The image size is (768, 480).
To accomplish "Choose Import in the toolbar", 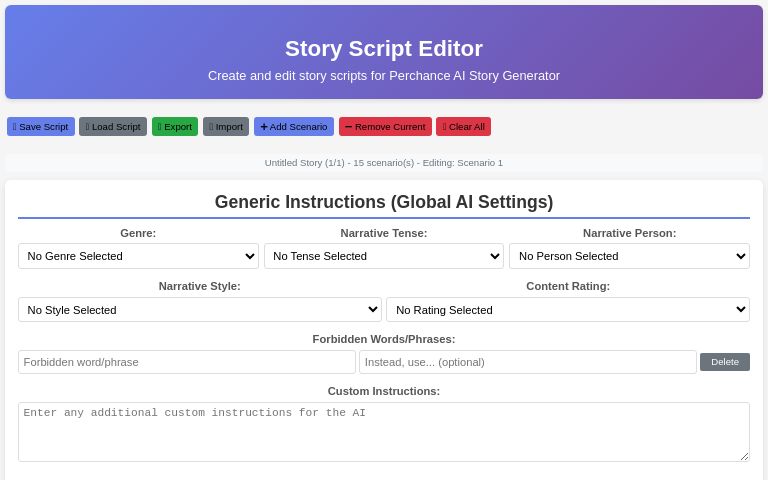I will point(226,127).
